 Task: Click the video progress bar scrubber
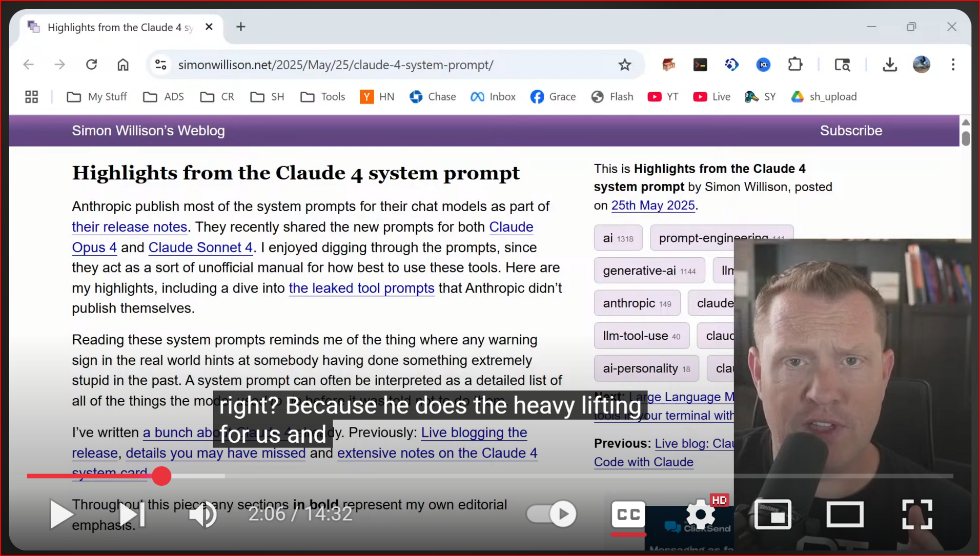[162, 476]
